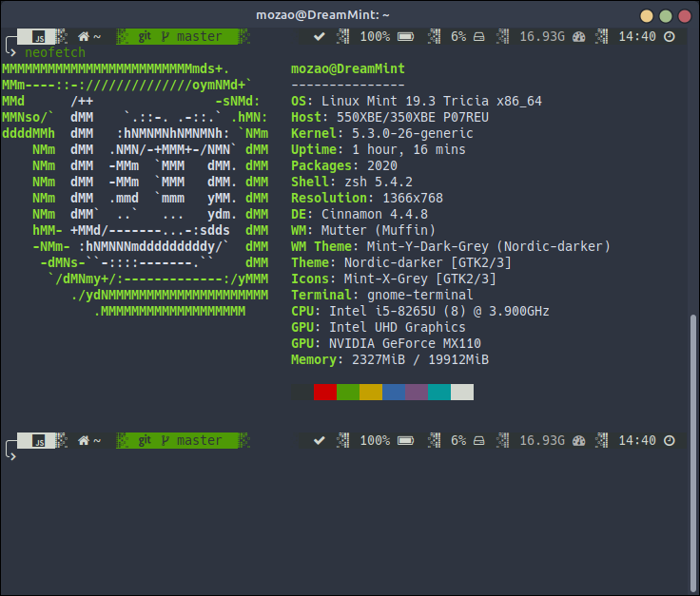
Task: Minimize the terminal with the yellow button
Action: click(647, 16)
